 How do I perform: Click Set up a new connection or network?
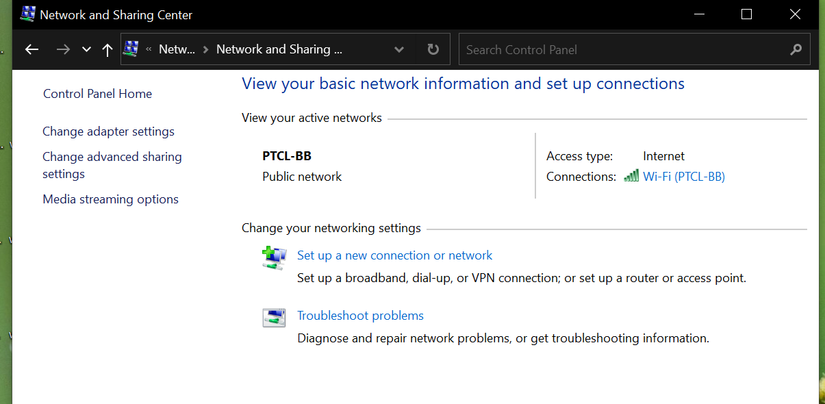395,256
